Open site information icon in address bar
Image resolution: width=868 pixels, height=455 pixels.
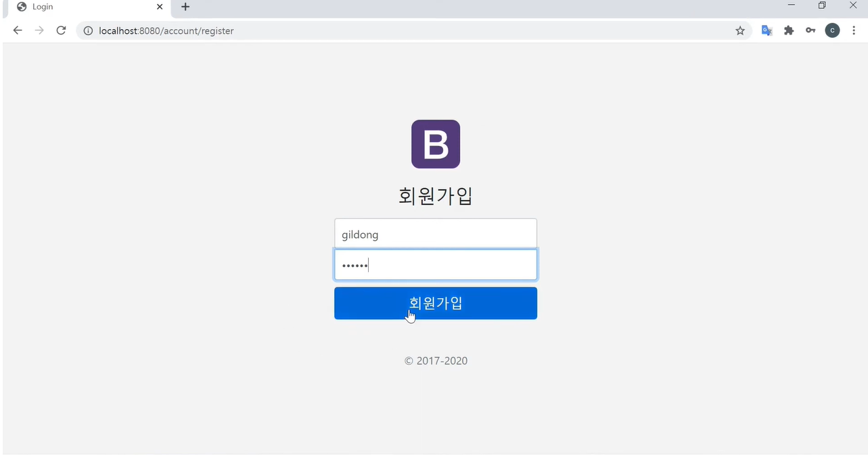[87, 30]
